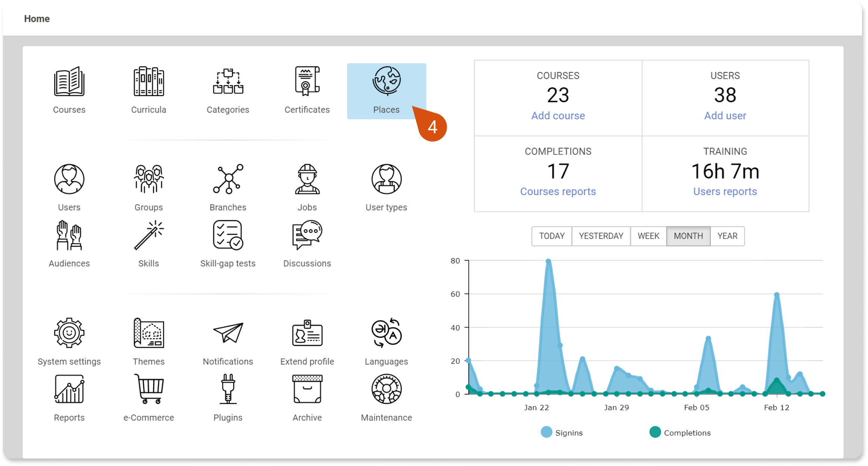868x466 pixels.
Task: Click the COURSES count value 23
Action: 558,95
